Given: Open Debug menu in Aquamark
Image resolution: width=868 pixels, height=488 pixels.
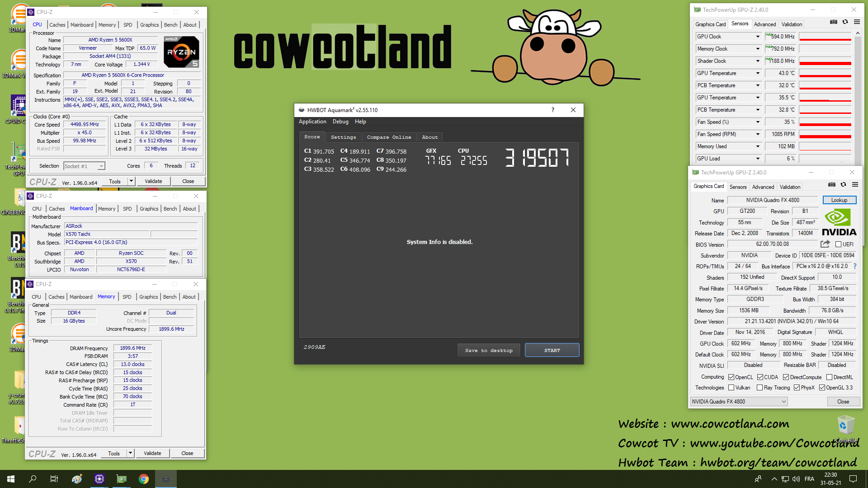Looking at the screenshot, I should point(340,122).
